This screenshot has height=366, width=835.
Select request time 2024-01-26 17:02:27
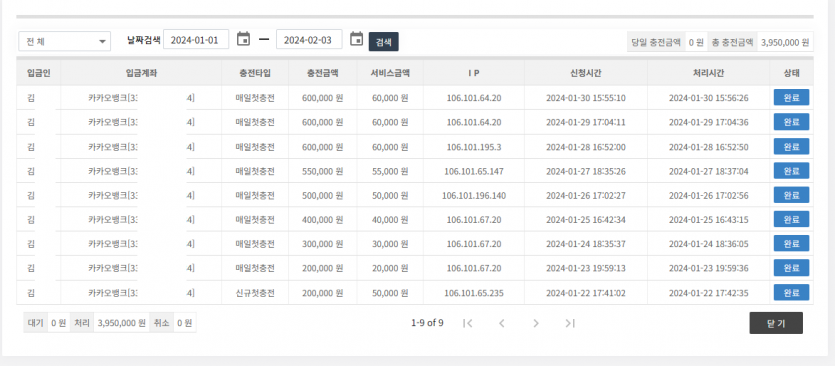[586, 196]
